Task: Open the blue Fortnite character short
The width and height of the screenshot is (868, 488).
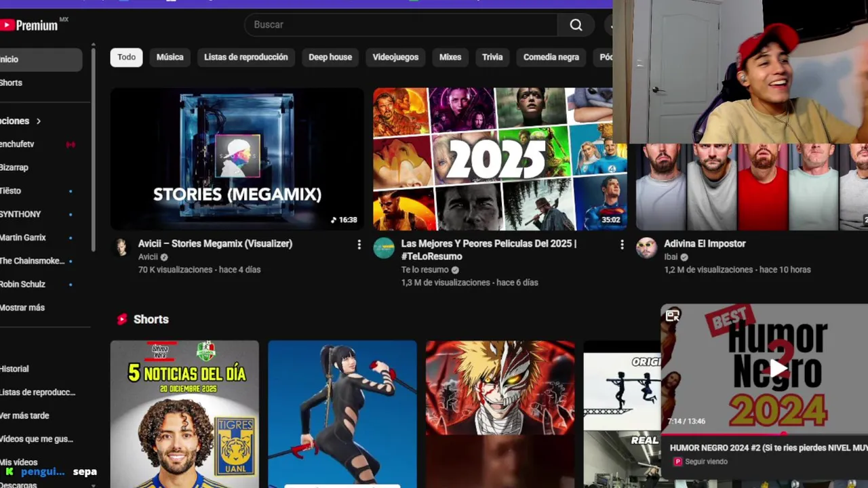Action: (342, 414)
